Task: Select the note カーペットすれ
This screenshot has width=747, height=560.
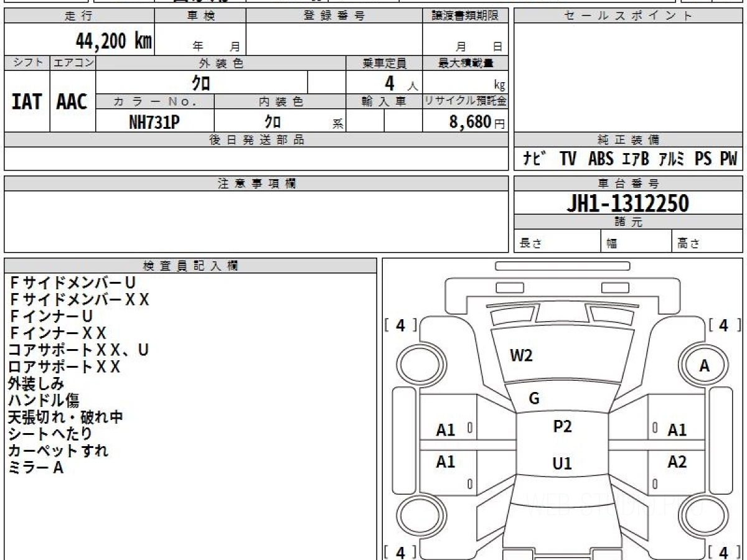Action: click(x=59, y=451)
